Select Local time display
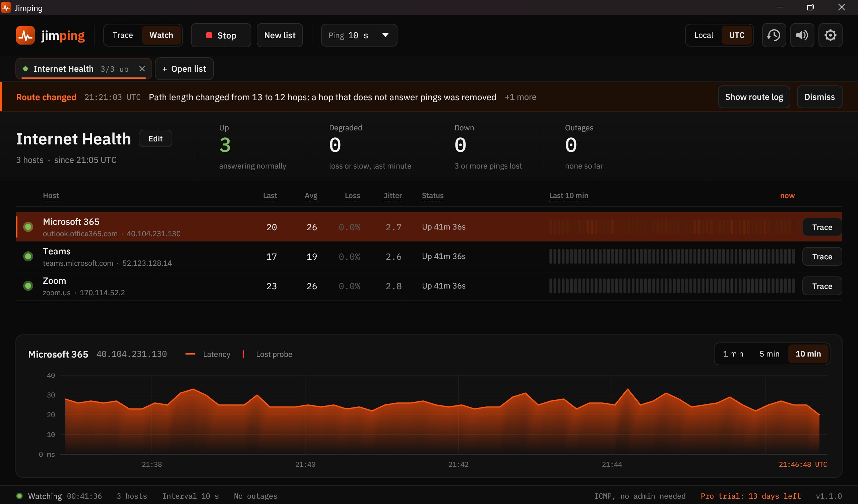This screenshot has width=858, height=504. pyautogui.click(x=703, y=35)
